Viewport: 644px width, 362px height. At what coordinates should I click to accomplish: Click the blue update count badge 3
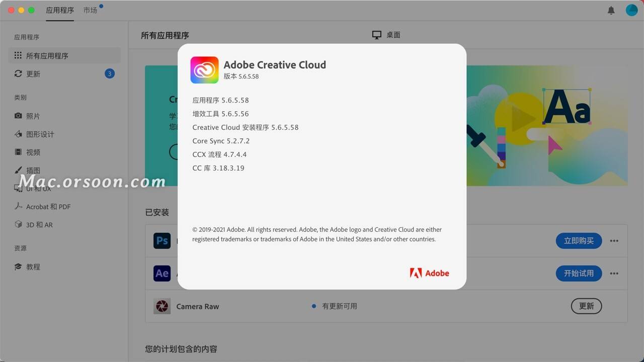coord(110,73)
